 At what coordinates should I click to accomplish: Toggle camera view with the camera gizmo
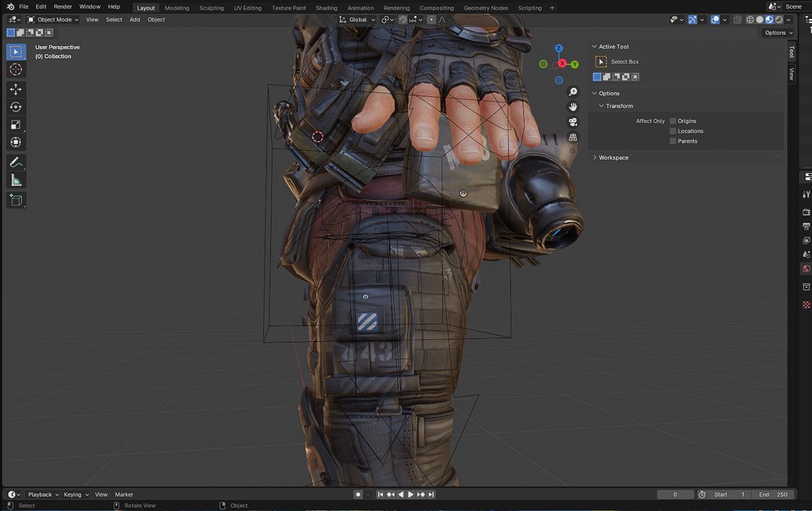573,122
